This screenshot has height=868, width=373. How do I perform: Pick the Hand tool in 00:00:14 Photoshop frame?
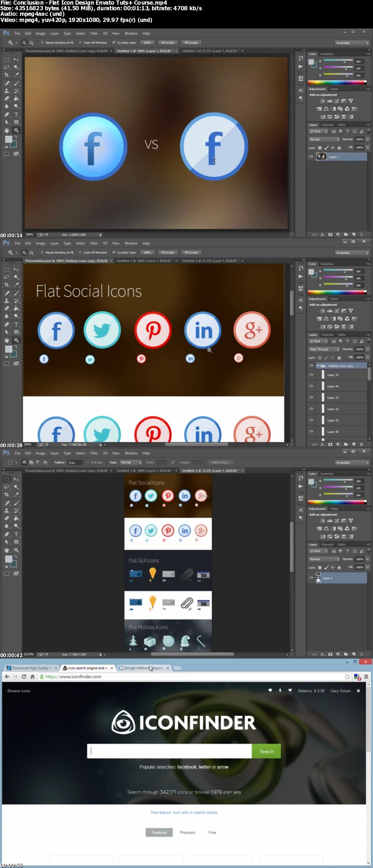pos(7,131)
